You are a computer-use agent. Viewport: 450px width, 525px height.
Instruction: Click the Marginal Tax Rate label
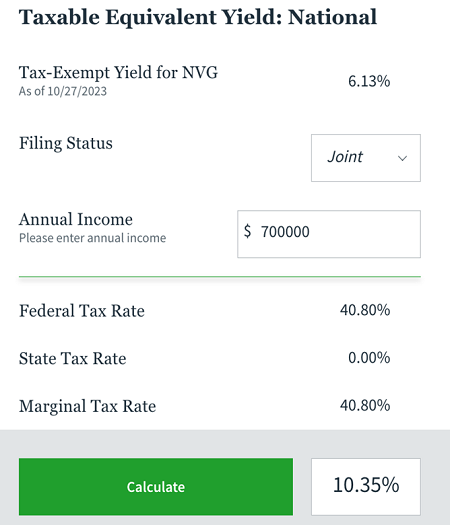coord(87,406)
